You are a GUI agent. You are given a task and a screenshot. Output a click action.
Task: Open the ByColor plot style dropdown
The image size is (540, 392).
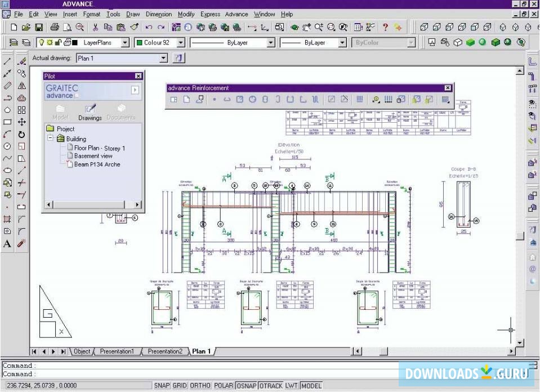coord(411,43)
